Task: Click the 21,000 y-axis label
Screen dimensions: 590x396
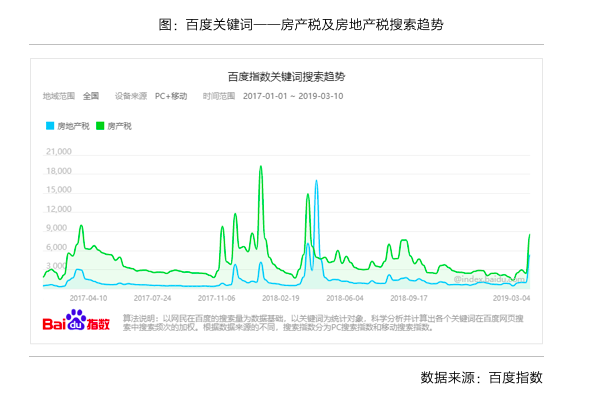Action: 59,152
